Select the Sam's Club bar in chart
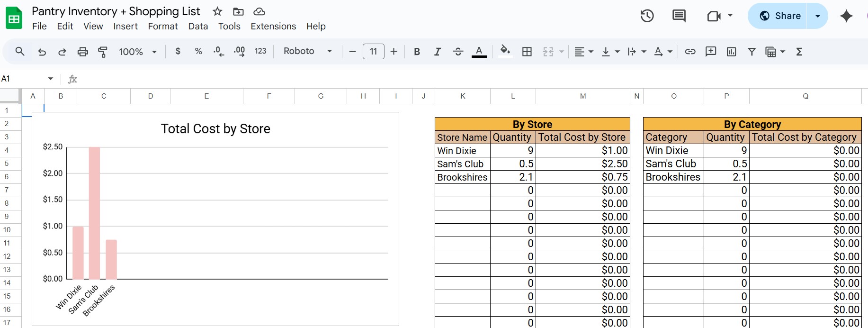Screen dimensions: 868x328 pyautogui.click(x=94, y=213)
